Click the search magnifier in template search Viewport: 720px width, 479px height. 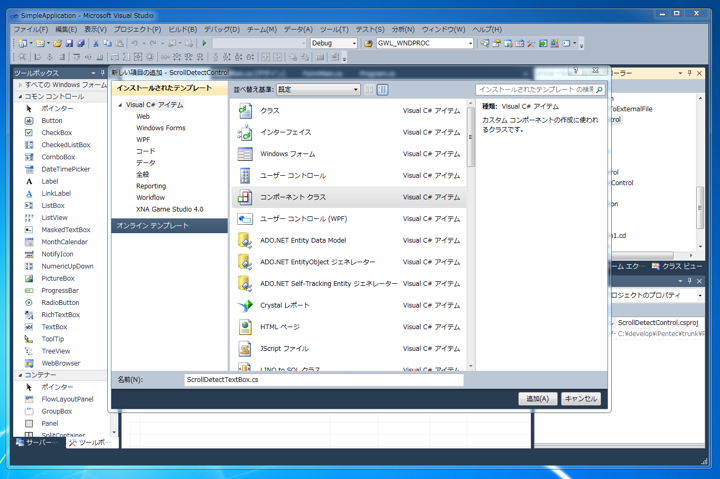coord(599,90)
